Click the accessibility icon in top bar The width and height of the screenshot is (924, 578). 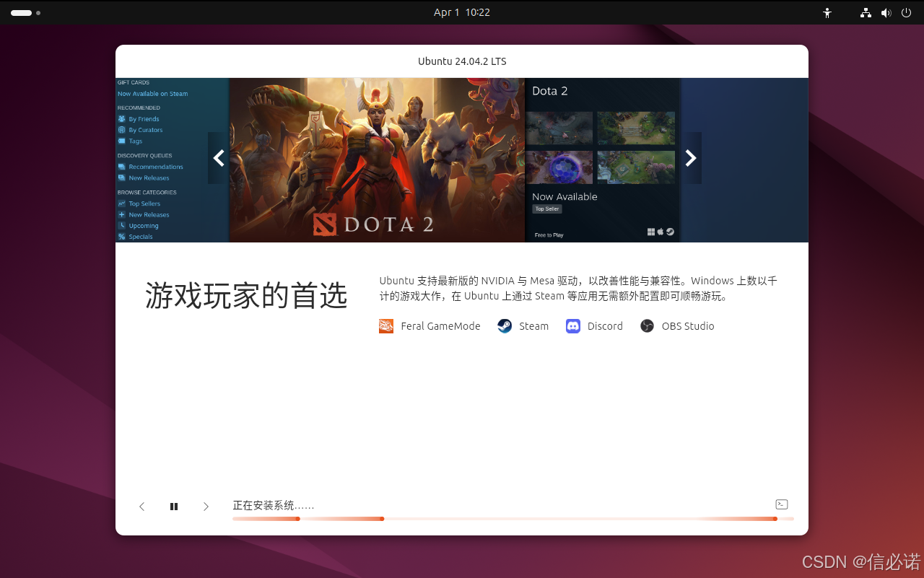click(827, 12)
